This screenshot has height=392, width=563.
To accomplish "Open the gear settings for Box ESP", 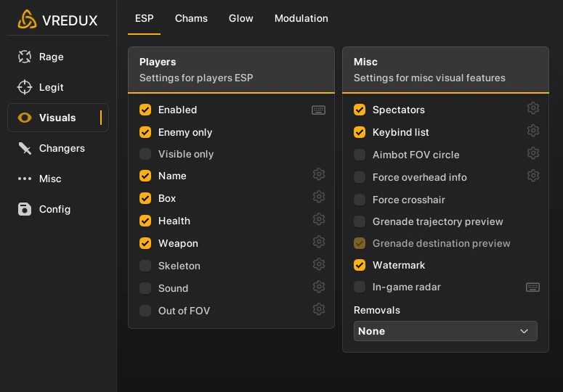I will 318,197.
